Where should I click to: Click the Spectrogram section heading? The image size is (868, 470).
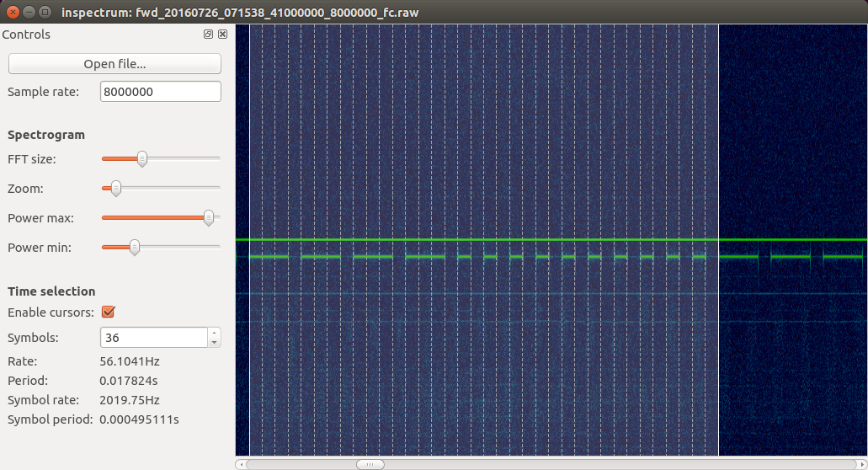(46, 135)
